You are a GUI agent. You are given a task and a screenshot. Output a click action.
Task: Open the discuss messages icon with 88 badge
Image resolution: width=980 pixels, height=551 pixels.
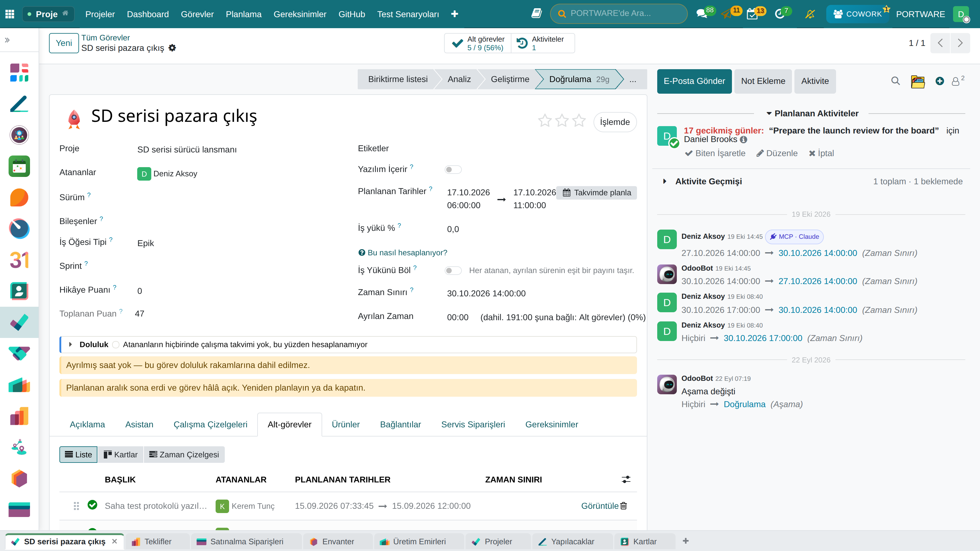coord(701,14)
